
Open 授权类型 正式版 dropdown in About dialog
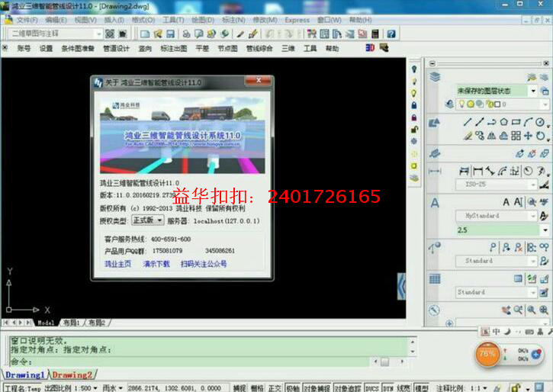(x=147, y=220)
